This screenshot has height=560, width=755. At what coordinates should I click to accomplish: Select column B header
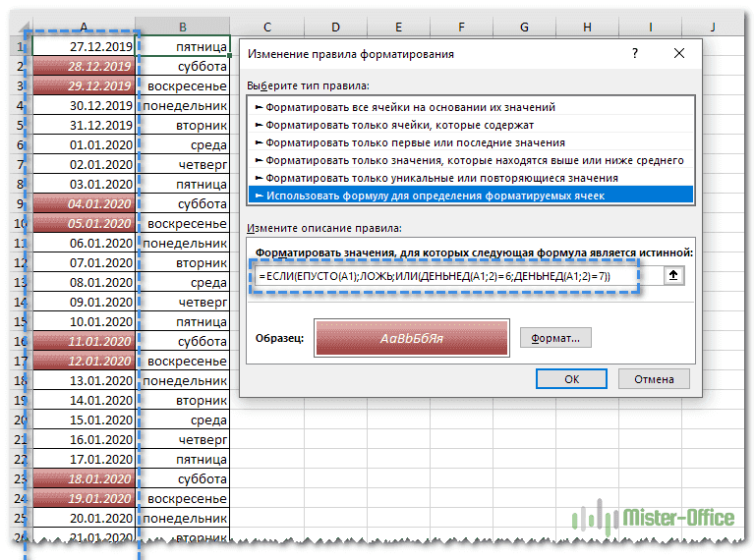[184, 27]
